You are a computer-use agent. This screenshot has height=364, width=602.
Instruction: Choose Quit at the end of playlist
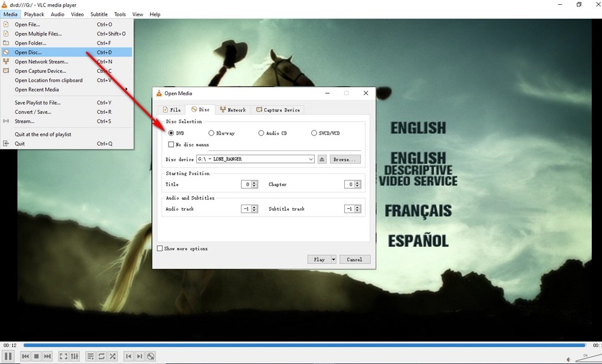coord(67,134)
